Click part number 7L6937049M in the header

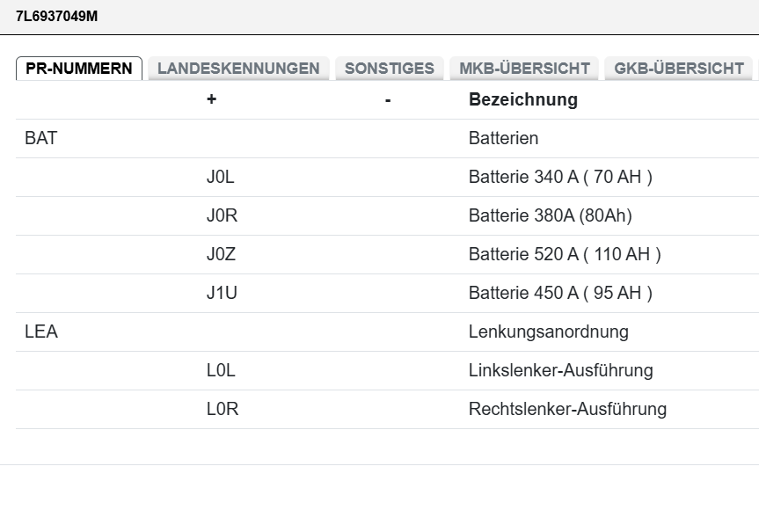[x=57, y=16]
